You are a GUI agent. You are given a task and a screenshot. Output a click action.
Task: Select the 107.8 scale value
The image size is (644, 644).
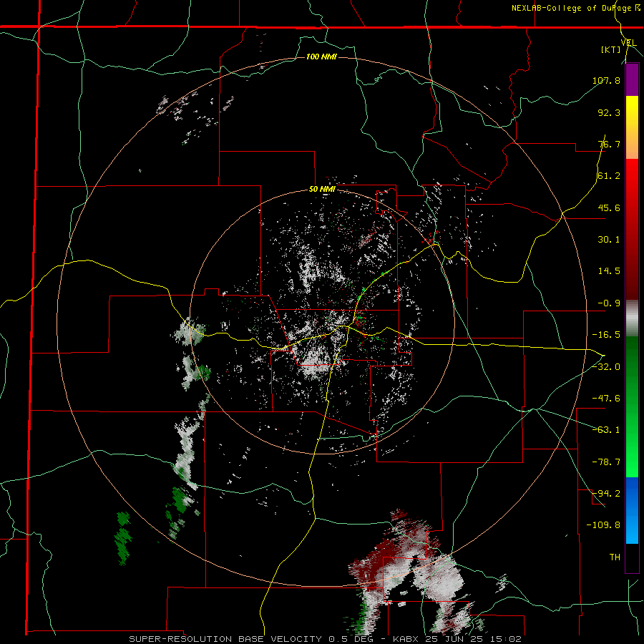[x=606, y=80]
